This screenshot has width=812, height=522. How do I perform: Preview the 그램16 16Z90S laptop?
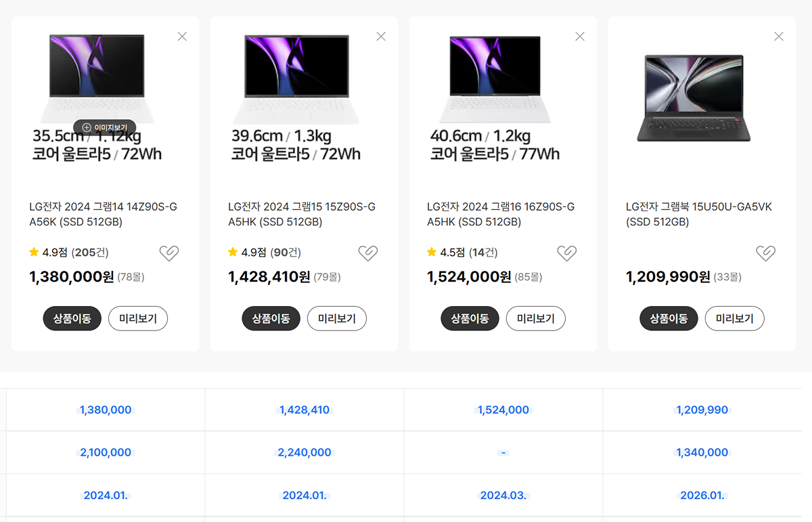[536, 319]
